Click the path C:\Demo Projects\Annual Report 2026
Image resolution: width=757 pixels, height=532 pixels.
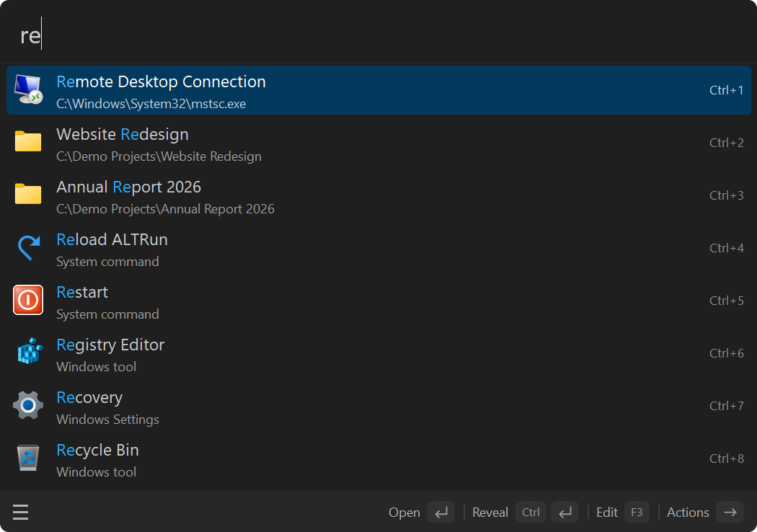[x=165, y=209]
